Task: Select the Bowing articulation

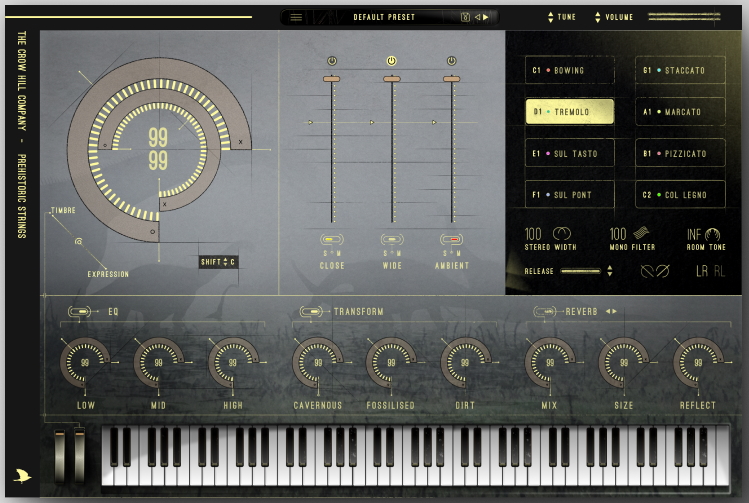Action: tap(570, 71)
